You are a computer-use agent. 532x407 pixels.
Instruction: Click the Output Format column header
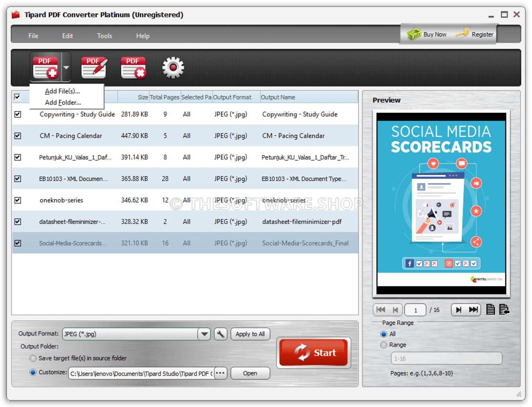click(x=236, y=97)
